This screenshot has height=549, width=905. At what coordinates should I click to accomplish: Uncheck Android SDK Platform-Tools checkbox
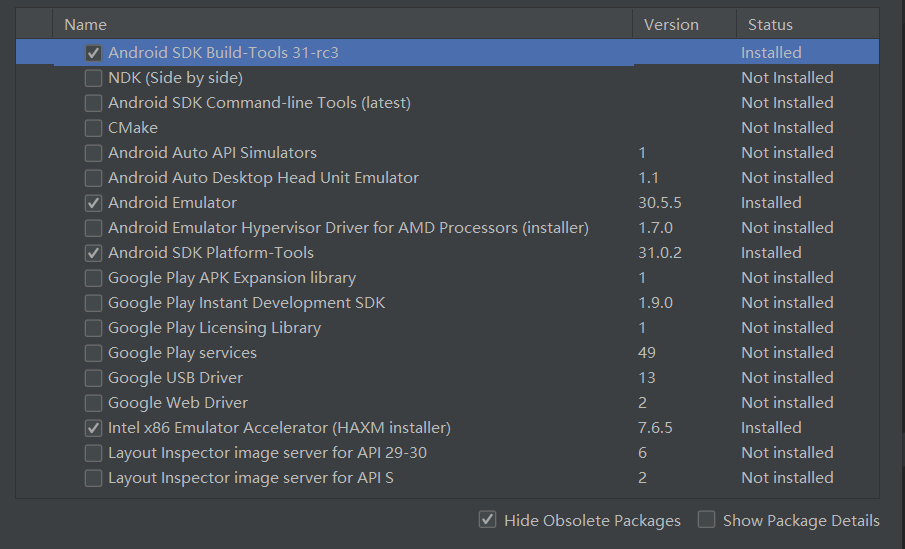[x=93, y=253]
